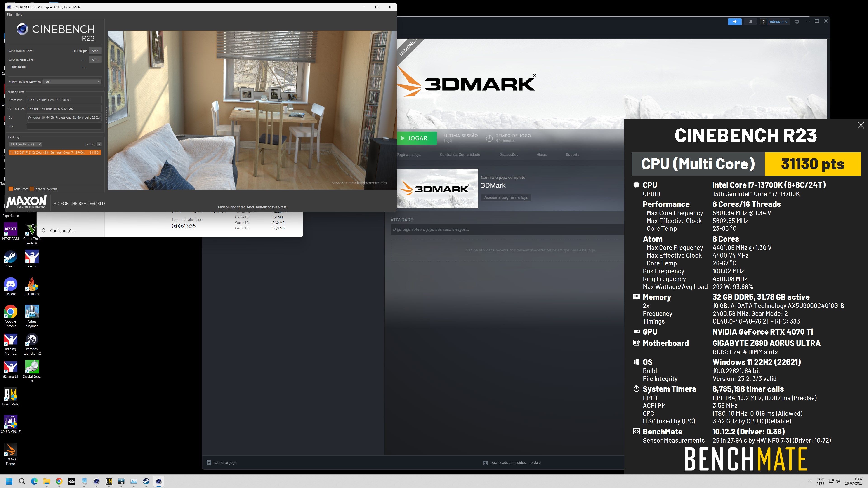Click the Steam activity comment box

[x=507, y=229]
